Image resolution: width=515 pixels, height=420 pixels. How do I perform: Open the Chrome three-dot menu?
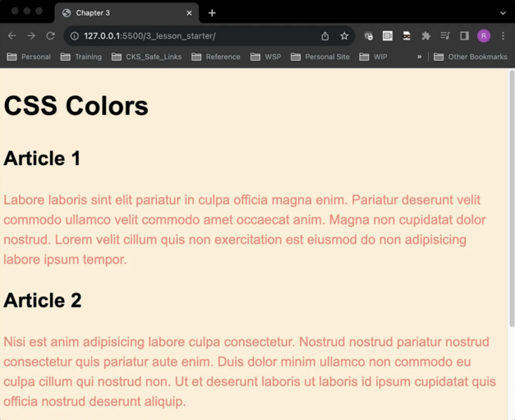[x=503, y=36]
